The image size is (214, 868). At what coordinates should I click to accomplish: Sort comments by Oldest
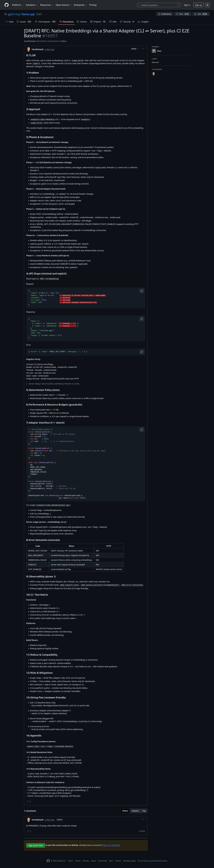tap(125, 811)
